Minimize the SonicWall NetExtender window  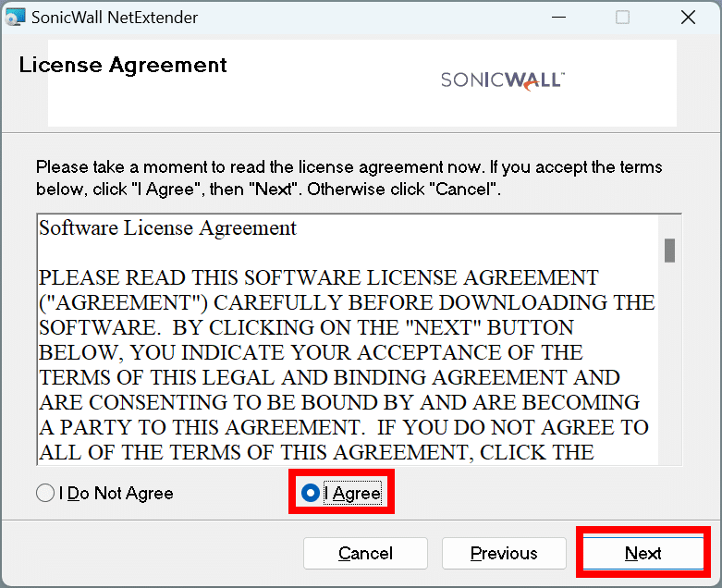tap(558, 18)
